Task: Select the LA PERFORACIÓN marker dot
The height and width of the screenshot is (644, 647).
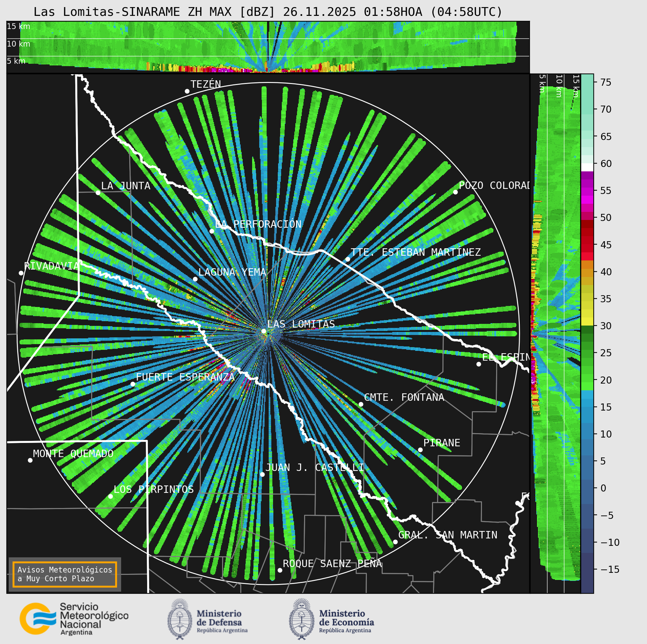Action: pyautogui.click(x=212, y=231)
